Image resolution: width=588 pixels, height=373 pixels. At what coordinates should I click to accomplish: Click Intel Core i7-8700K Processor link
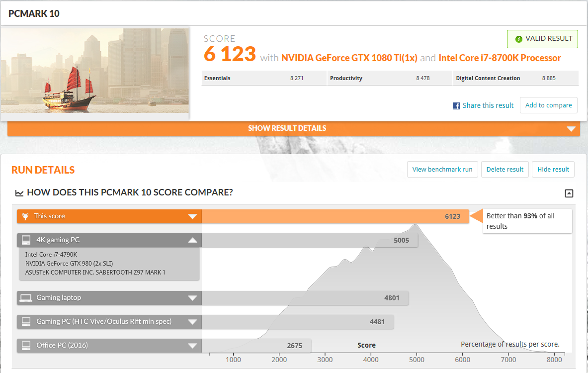500,58
